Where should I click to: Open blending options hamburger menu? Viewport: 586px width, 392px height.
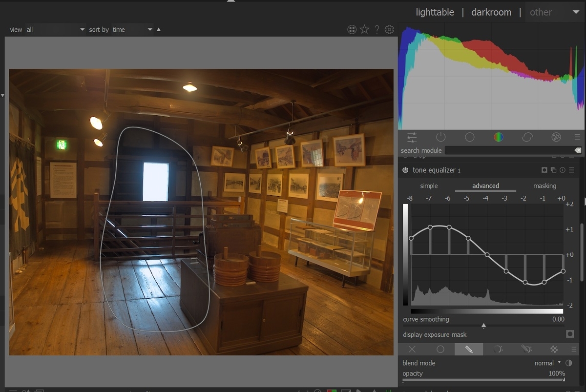coord(574,349)
